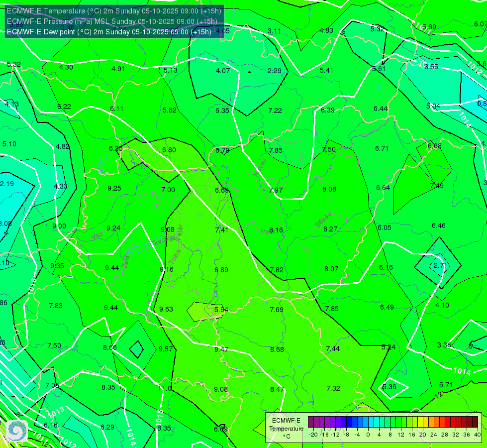Click the temperature value 4.33
Screen dimensions: 487x448
pos(60,186)
